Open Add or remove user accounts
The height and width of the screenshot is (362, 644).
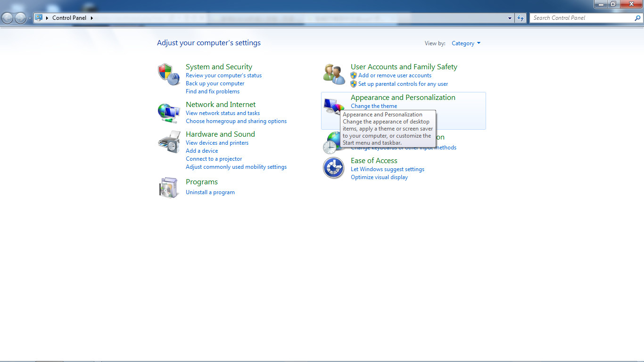(x=395, y=75)
